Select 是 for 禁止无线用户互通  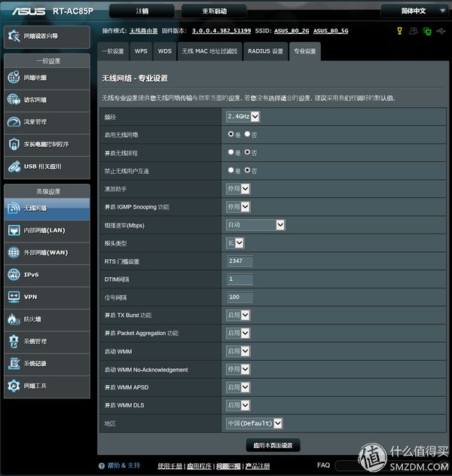[x=231, y=170]
